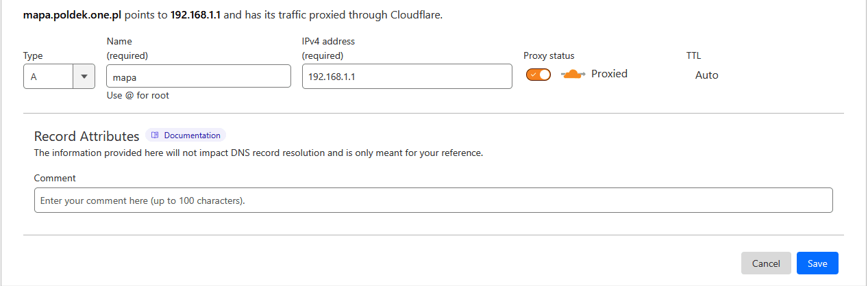Toggle the Proxy status switch off
868x286 pixels.
click(x=538, y=75)
